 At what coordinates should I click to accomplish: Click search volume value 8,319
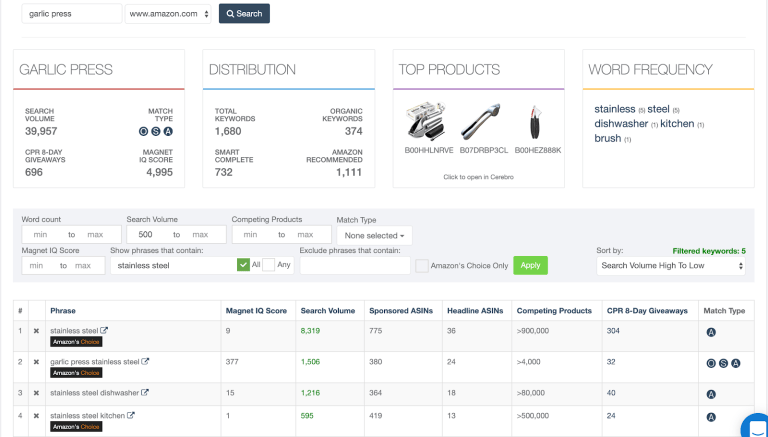click(310, 331)
